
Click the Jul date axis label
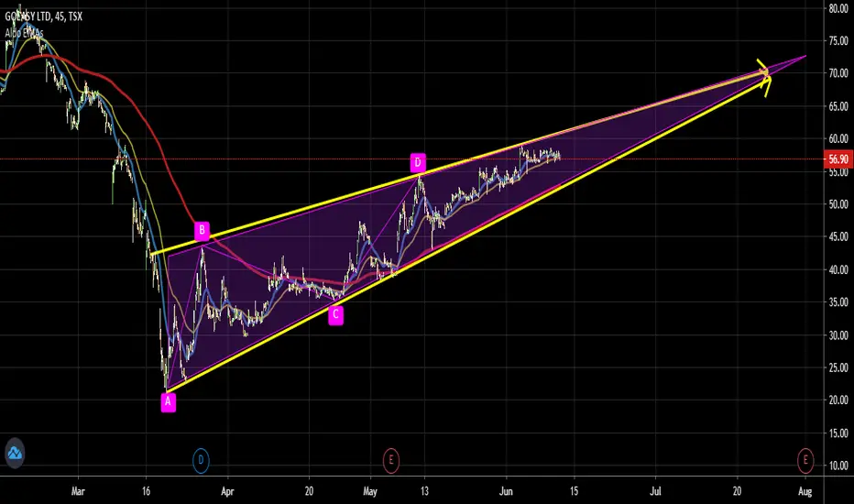click(x=655, y=491)
